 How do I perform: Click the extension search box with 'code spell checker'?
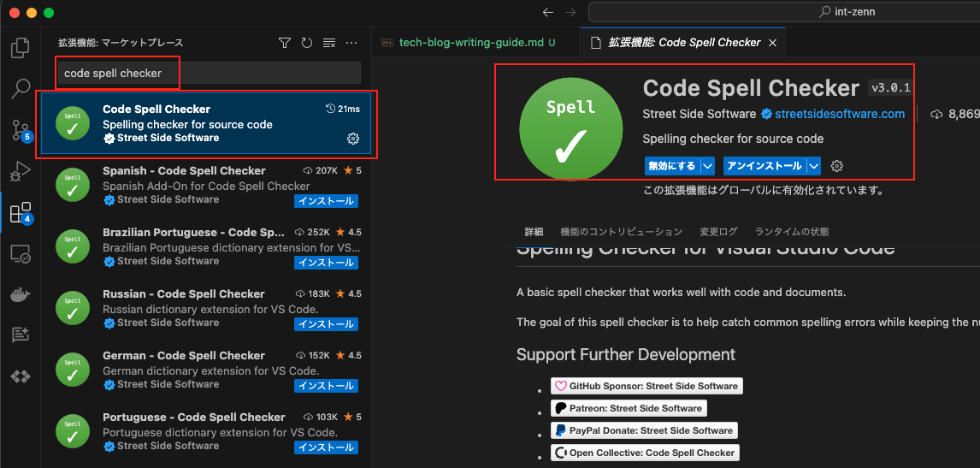tap(209, 74)
